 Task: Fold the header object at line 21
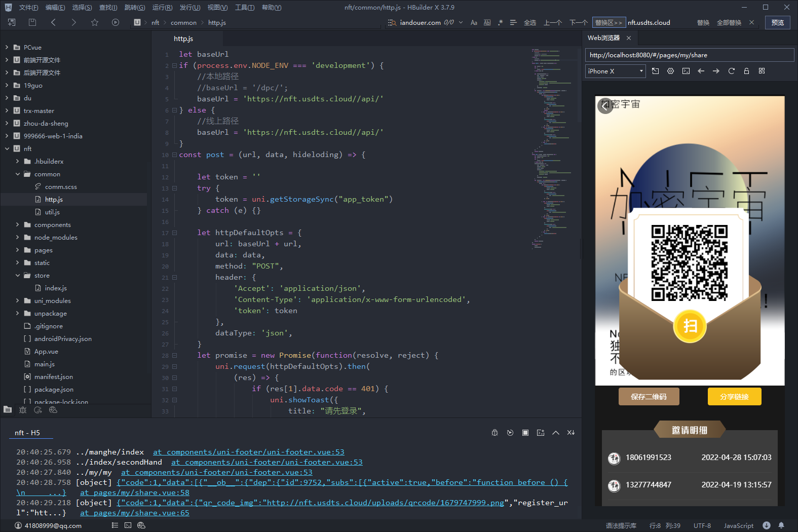174,277
